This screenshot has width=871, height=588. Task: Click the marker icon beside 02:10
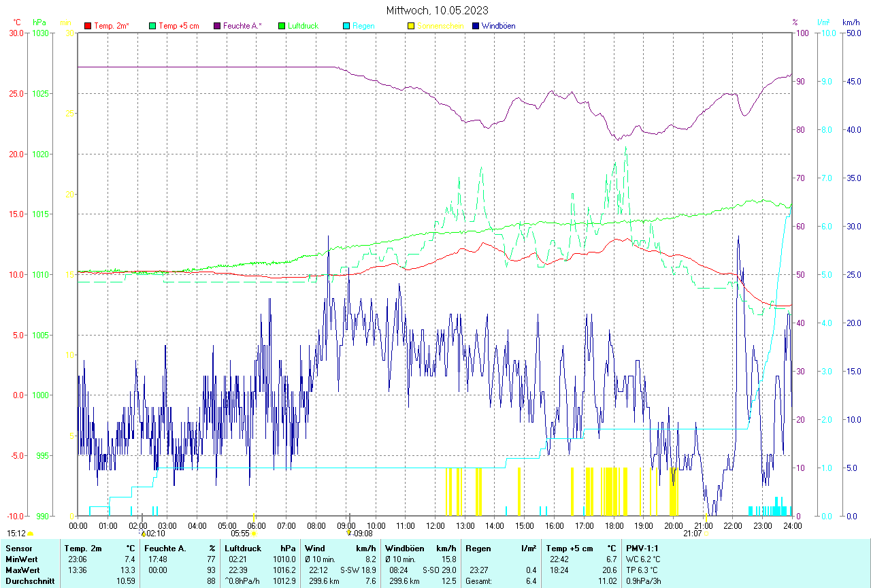pyautogui.click(x=144, y=534)
